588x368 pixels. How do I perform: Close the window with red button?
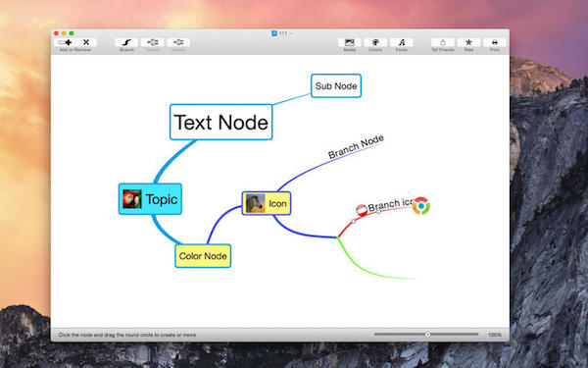pos(56,33)
